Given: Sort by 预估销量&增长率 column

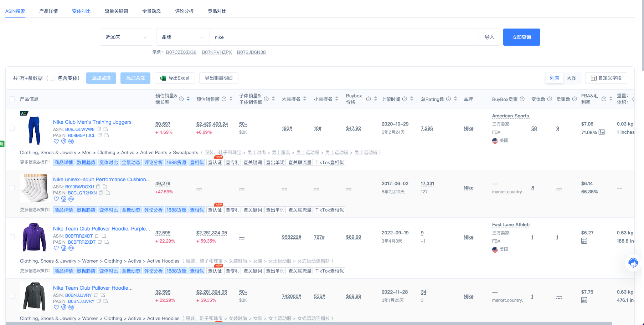Looking at the screenshot, I should pos(188,99).
